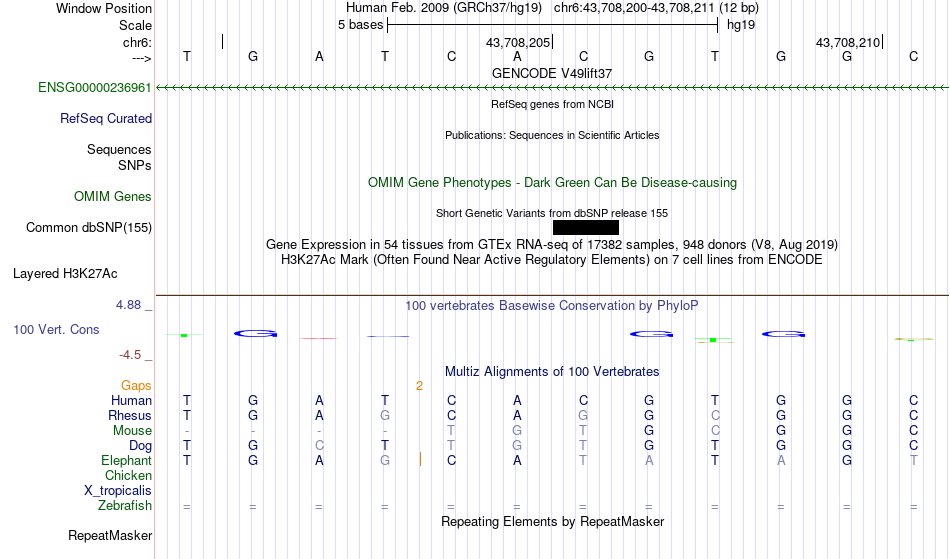
Task: Click the Dog alignment row label
Action: 141,446
